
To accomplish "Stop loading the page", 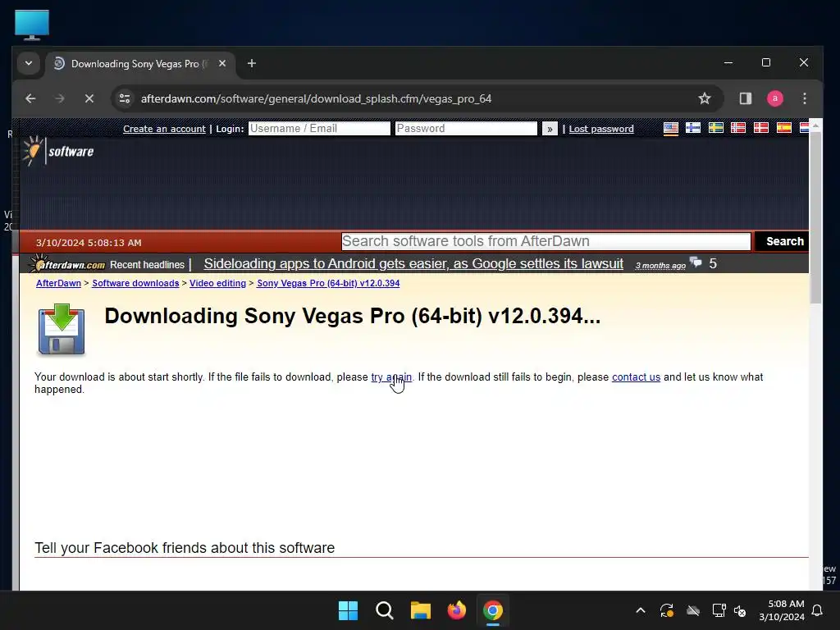I will (89, 98).
